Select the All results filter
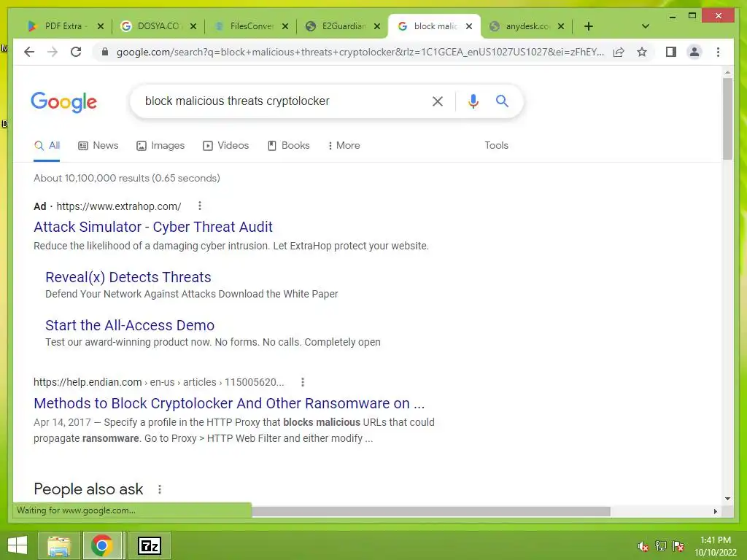The height and width of the screenshot is (560, 747). coord(47,146)
